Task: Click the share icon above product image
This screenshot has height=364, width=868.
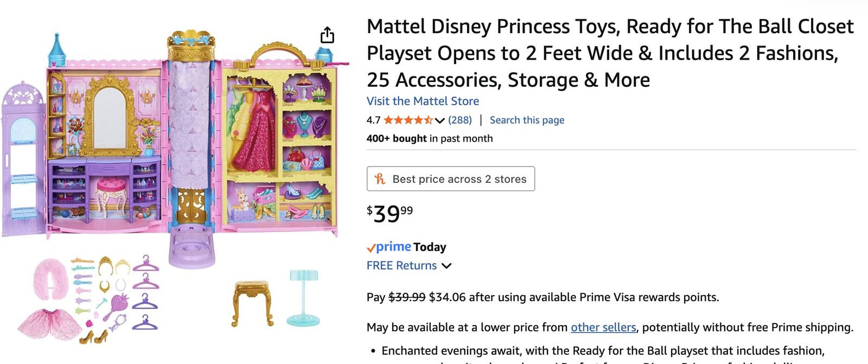Action: coord(327,35)
